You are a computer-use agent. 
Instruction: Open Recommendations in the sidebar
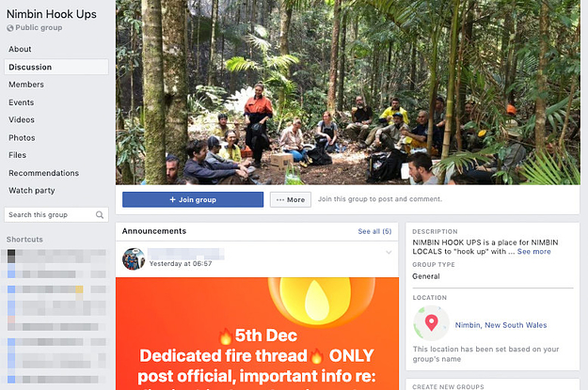pyautogui.click(x=44, y=173)
